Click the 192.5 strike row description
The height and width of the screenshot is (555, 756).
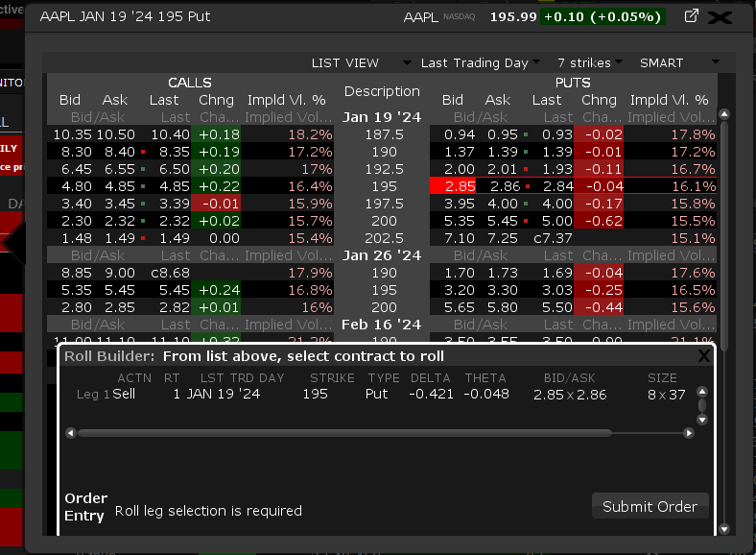pyautogui.click(x=384, y=169)
